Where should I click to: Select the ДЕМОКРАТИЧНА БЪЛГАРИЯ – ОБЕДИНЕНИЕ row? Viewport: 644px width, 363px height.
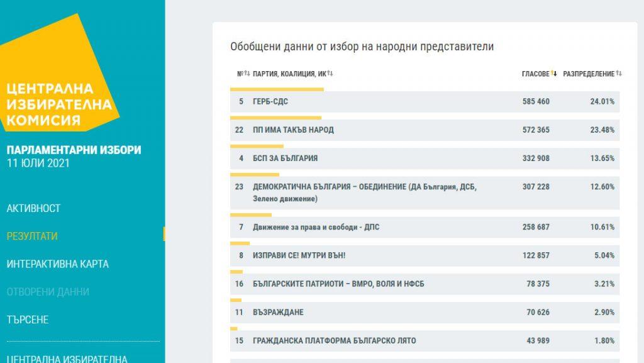tap(425, 193)
